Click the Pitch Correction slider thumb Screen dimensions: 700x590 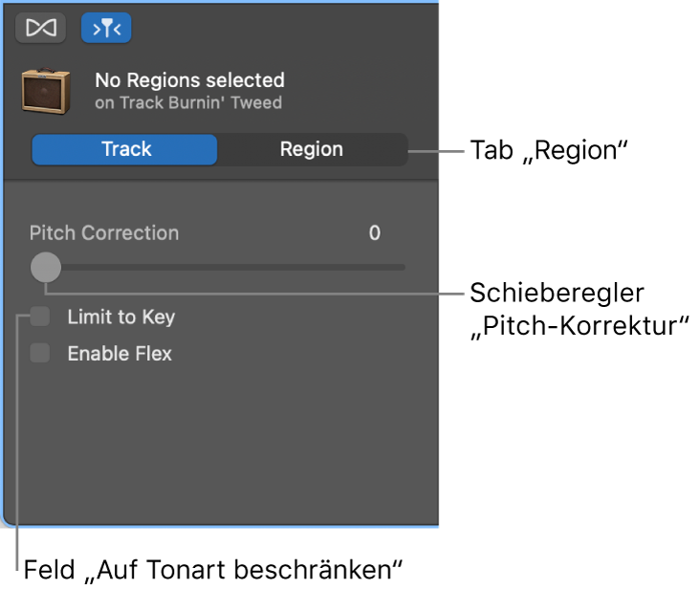coord(45,268)
